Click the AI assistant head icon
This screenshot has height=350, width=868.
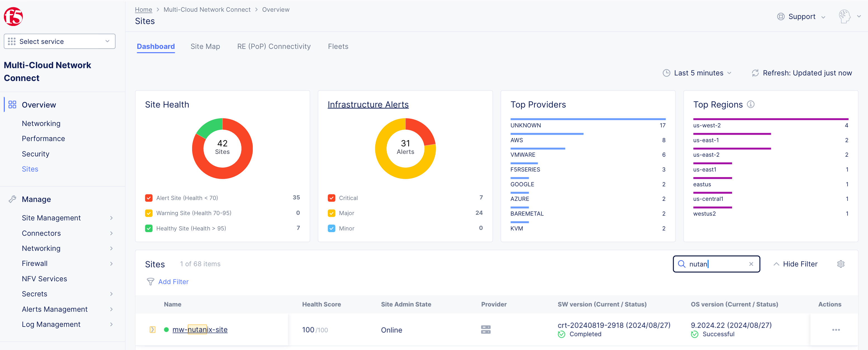tap(845, 16)
